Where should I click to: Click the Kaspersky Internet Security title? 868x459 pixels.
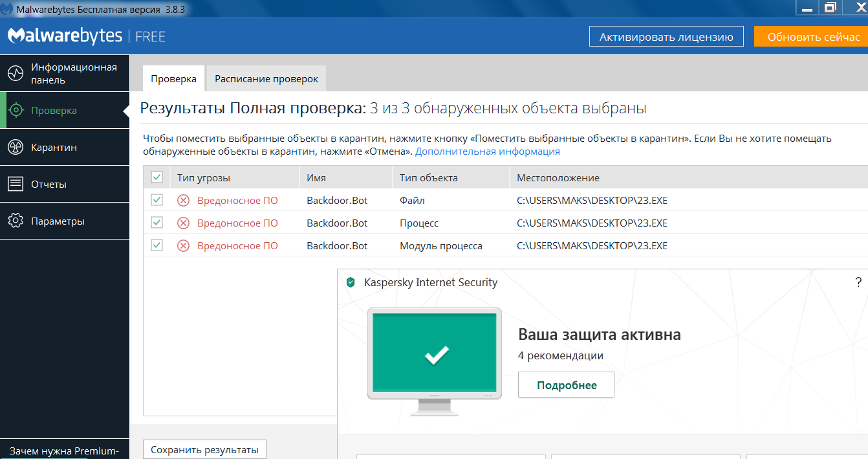tap(431, 282)
